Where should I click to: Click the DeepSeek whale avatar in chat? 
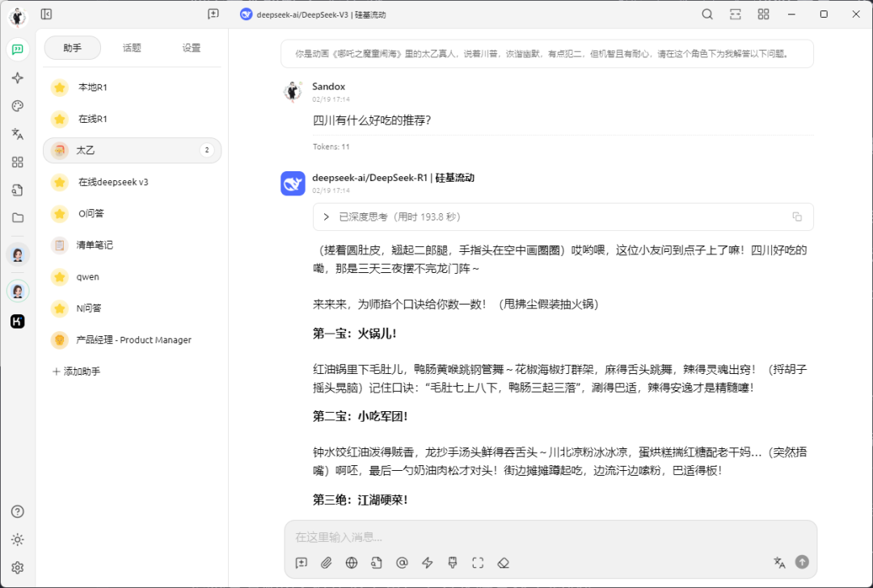[x=293, y=183]
